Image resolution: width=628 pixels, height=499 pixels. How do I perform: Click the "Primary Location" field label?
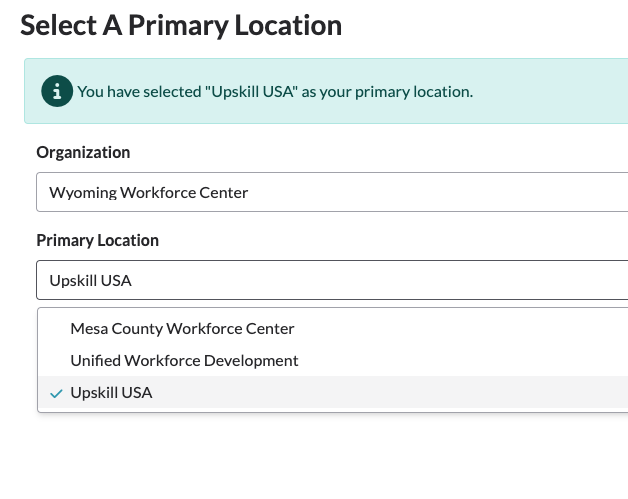click(97, 240)
